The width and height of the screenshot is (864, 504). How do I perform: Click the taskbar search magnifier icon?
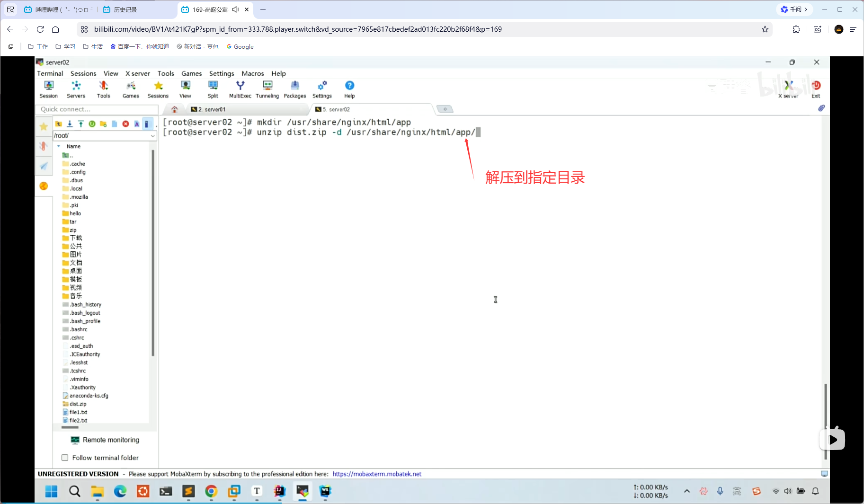click(74, 491)
